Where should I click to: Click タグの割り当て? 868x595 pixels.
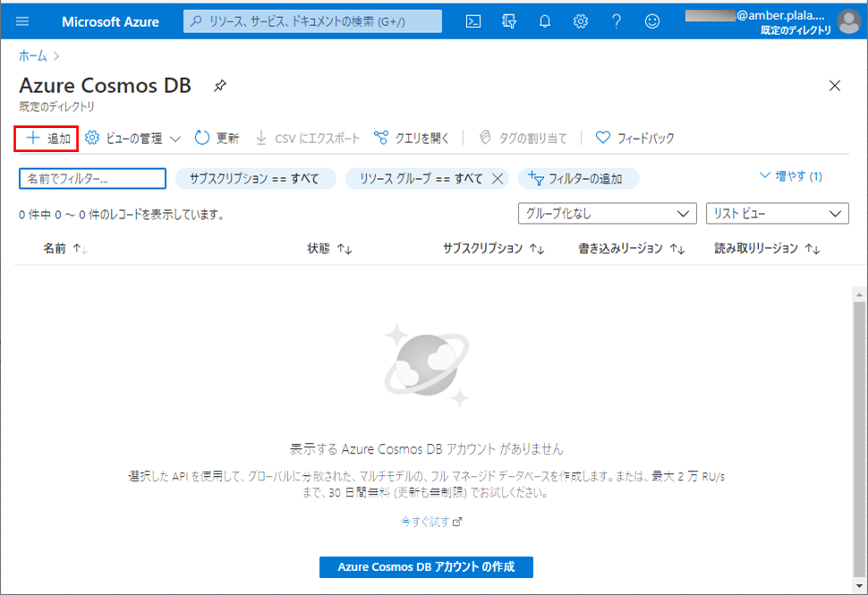tap(523, 139)
